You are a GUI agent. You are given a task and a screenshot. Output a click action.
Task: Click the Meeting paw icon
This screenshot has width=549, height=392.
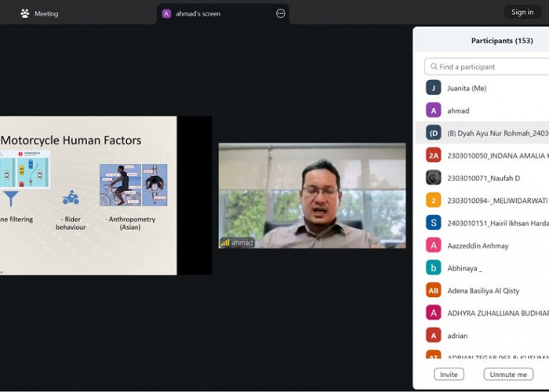25,13
